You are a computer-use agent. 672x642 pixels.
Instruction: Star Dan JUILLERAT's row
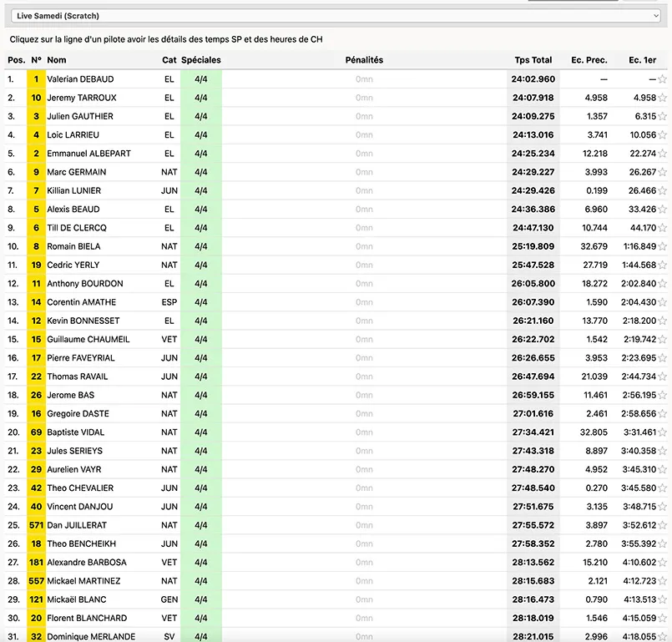(x=662, y=525)
